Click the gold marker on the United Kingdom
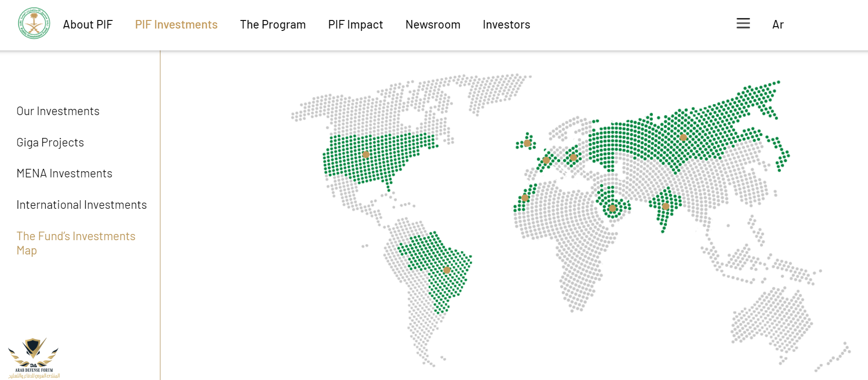The height and width of the screenshot is (380, 868). [527, 143]
